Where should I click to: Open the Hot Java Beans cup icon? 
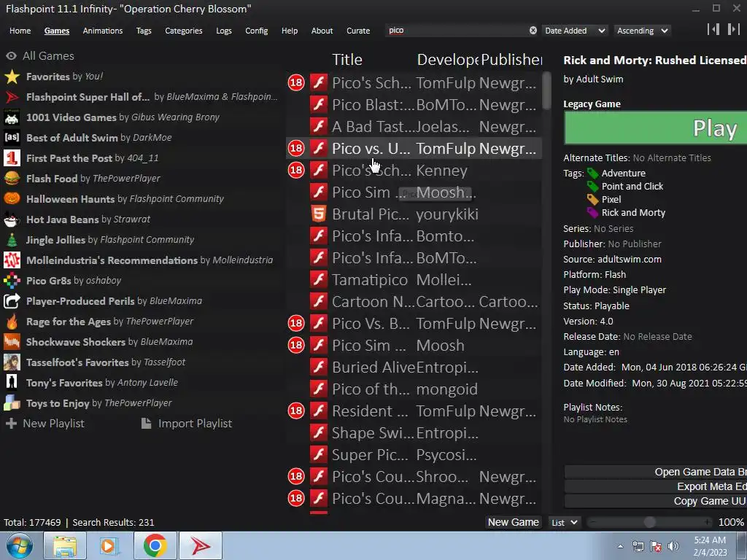tap(12, 219)
